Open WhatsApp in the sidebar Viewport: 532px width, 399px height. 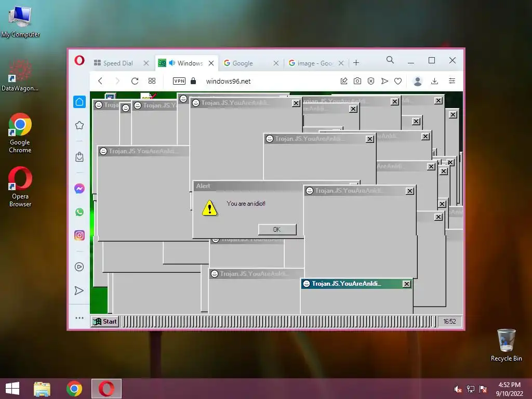[x=79, y=212]
